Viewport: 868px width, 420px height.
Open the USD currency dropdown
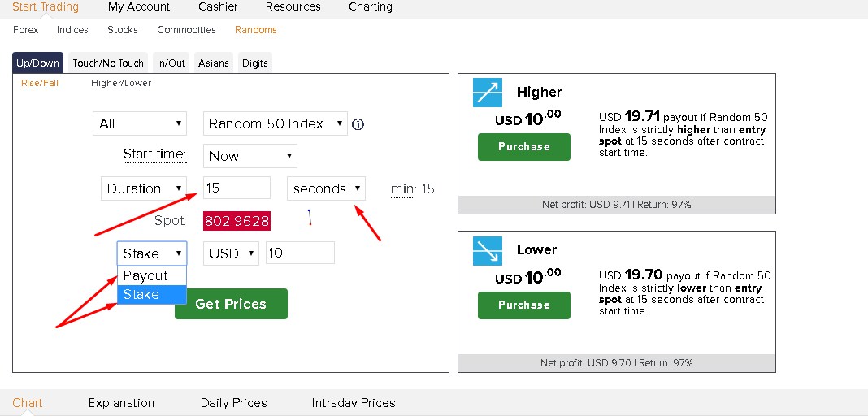(x=231, y=253)
